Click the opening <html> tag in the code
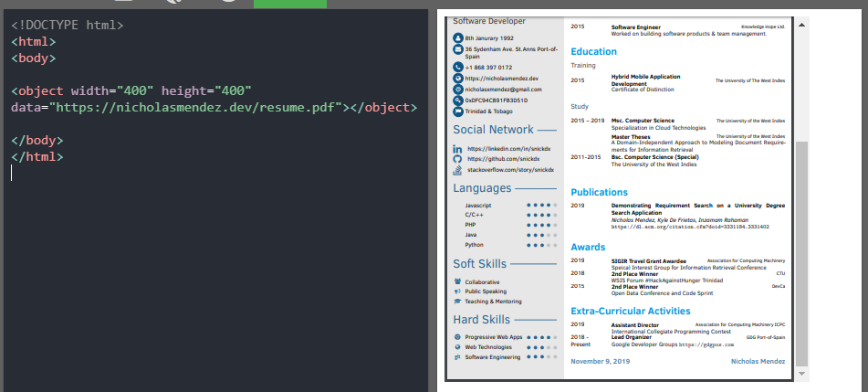Image resolution: width=868 pixels, height=392 pixels. pos(33,42)
